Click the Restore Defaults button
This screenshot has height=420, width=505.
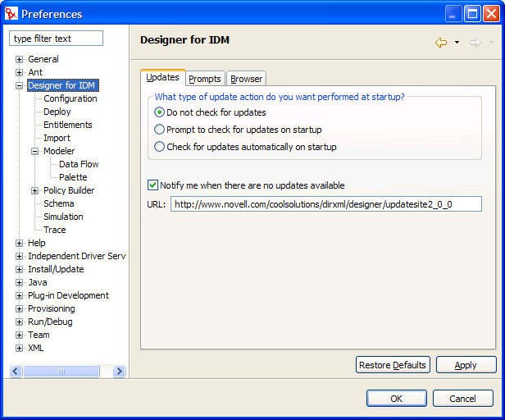[x=393, y=365]
